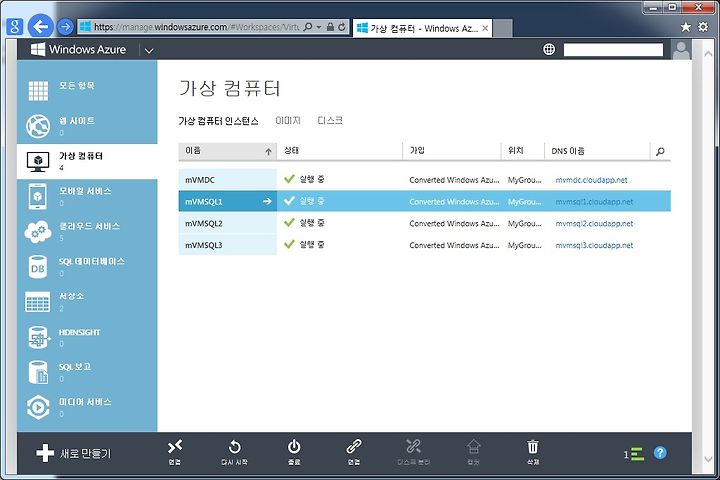The width and height of the screenshot is (720, 480).
Task: Open browser Favorites star icon
Action: [x=686, y=27]
